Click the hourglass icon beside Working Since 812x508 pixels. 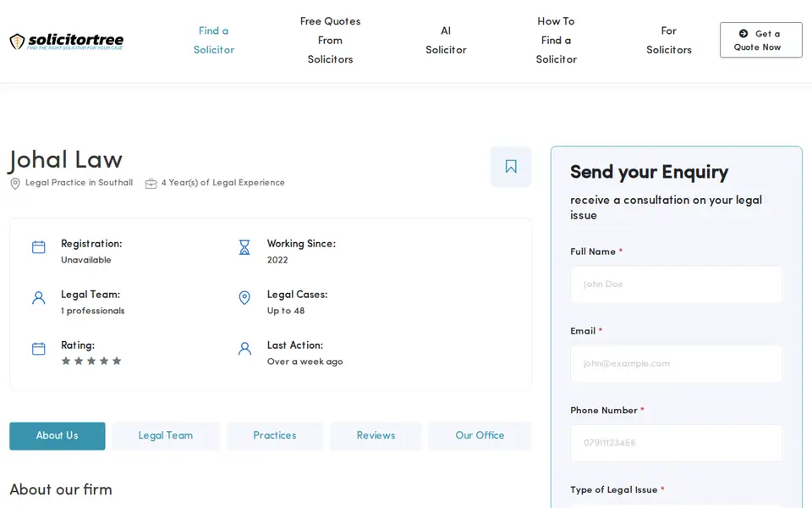coord(244,247)
